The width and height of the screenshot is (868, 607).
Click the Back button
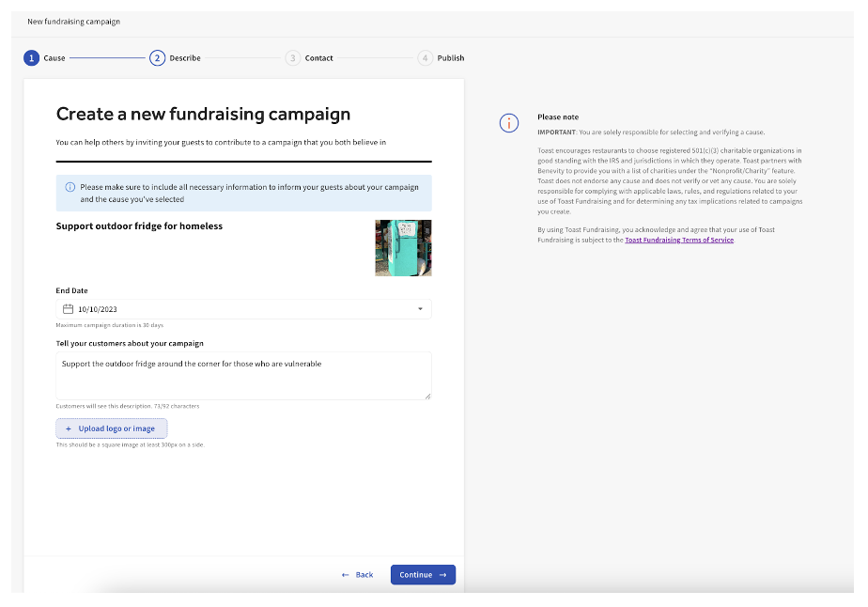(358, 574)
